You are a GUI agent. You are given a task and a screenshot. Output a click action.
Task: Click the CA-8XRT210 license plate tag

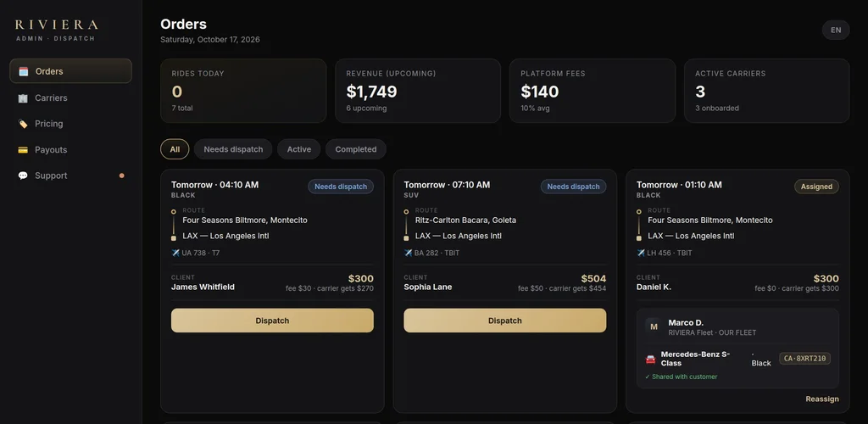click(805, 359)
